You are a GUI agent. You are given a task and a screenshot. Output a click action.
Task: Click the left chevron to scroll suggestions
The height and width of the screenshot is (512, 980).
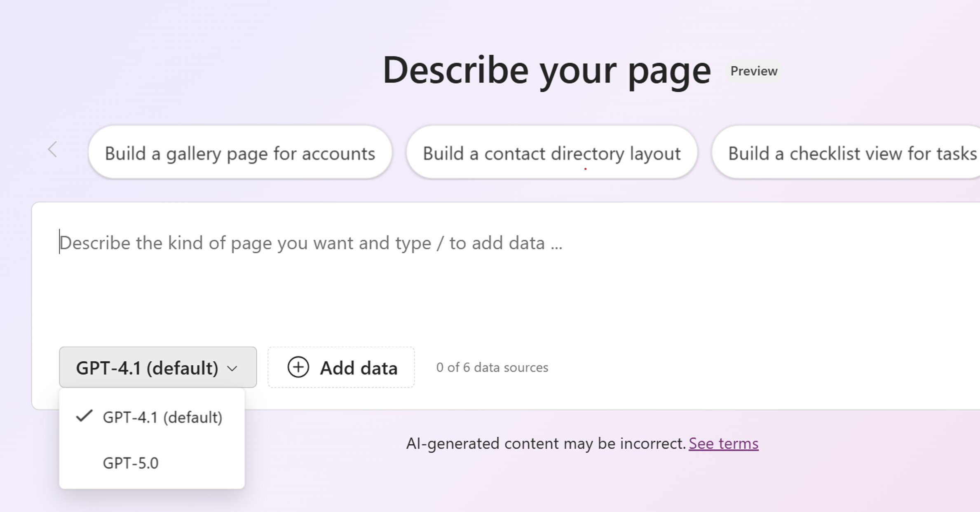point(53,149)
